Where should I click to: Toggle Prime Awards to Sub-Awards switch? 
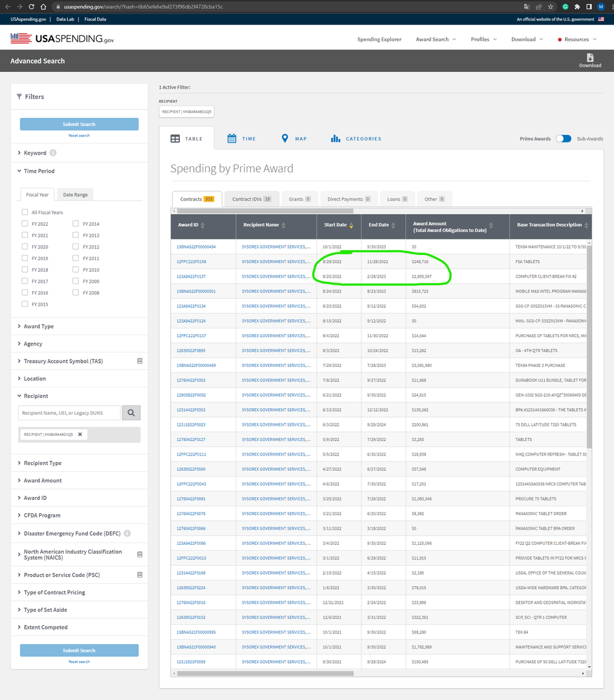pos(563,139)
